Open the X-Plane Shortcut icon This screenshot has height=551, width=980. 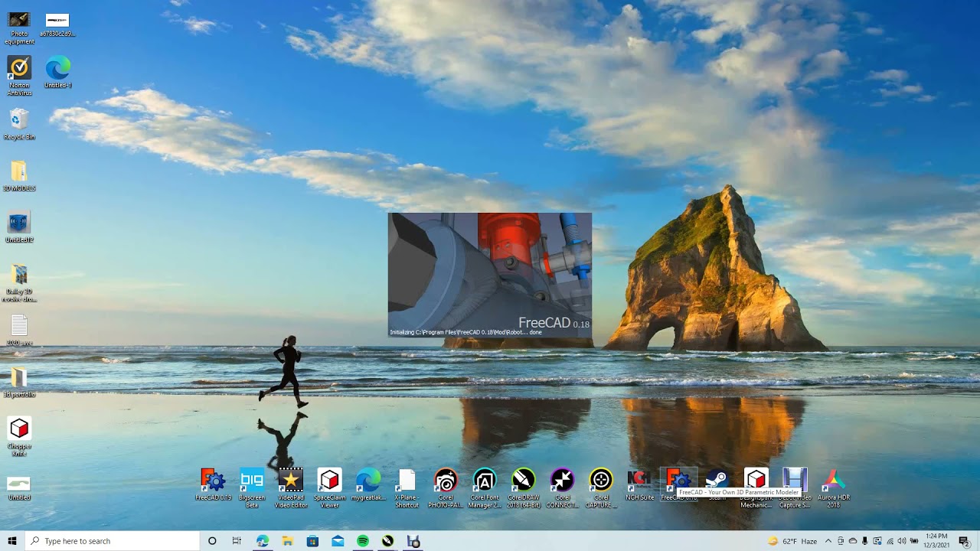click(x=407, y=487)
